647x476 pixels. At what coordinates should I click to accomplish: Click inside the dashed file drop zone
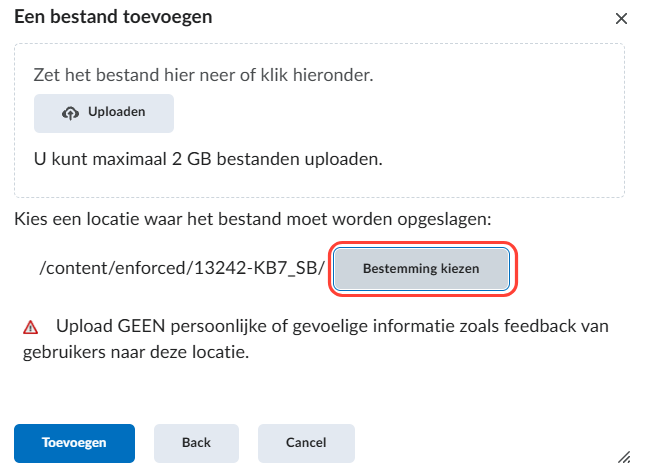click(x=319, y=120)
